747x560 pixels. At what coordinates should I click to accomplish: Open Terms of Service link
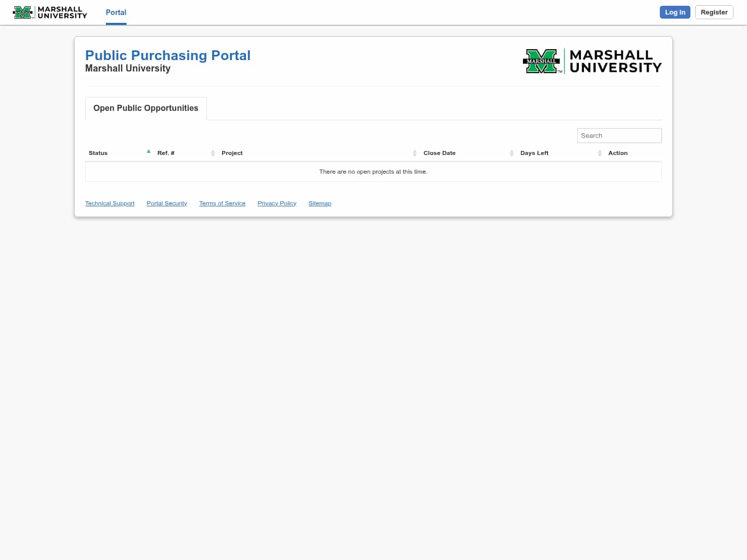click(222, 203)
